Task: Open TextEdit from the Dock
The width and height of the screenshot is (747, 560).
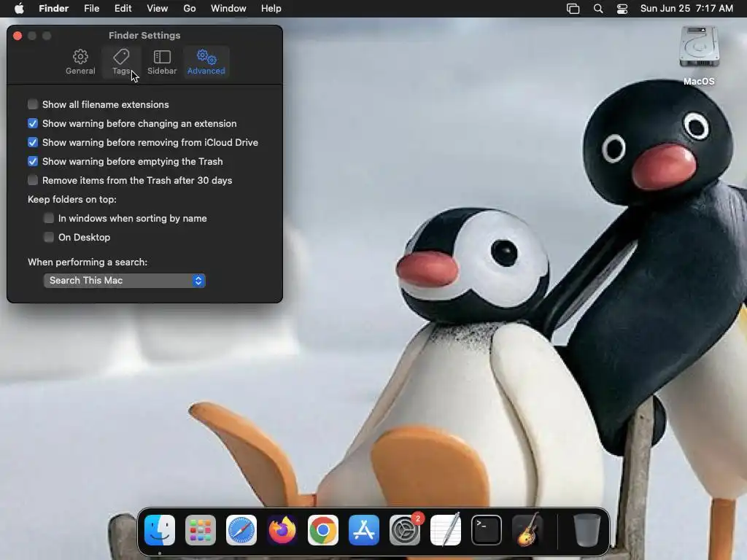Action: click(x=446, y=530)
